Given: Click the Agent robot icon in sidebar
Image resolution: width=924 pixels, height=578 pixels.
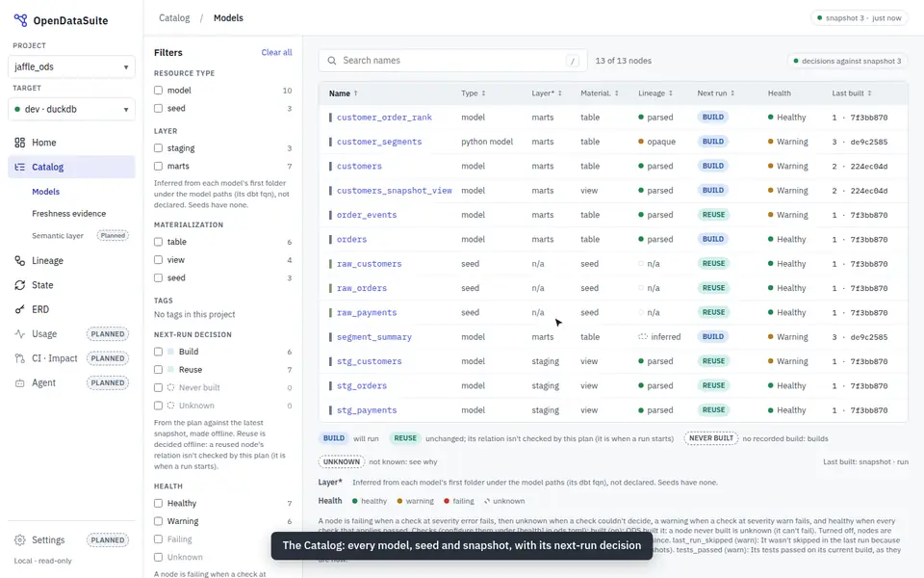Looking at the screenshot, I should pyautogui.click(x=20, y=382).
